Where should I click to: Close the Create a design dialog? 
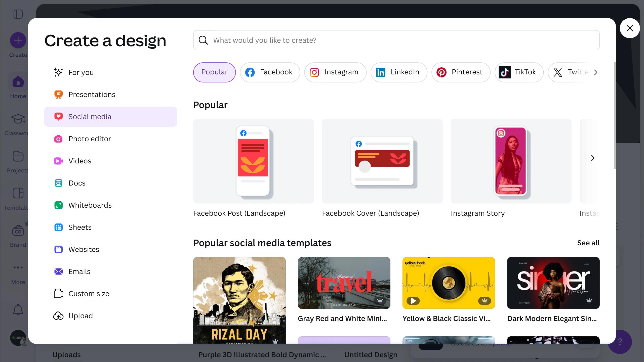630,28
